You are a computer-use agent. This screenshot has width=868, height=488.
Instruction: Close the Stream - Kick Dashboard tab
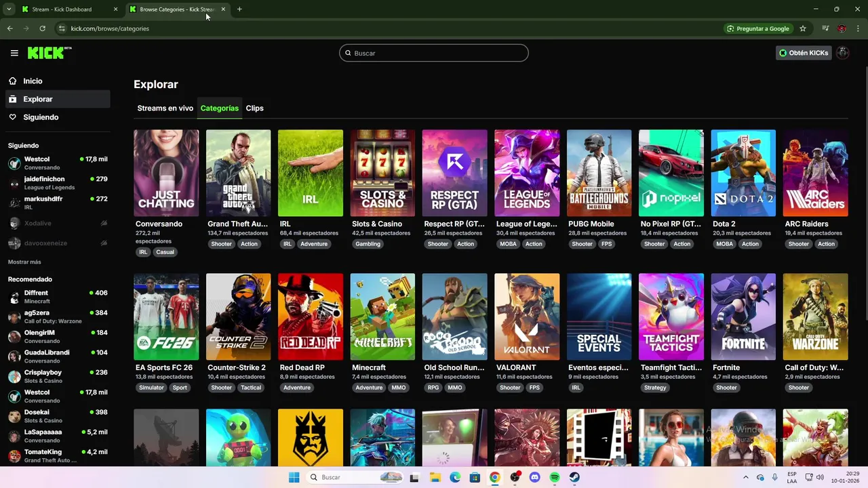pos(115,9)
